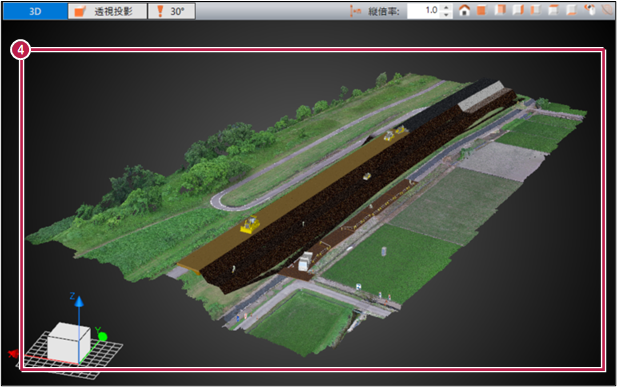The height and width of the screenshot is (387, 617).
Task: Decrease the 縦倍率 value with down arrow
Action: click(x=446, y=15)
